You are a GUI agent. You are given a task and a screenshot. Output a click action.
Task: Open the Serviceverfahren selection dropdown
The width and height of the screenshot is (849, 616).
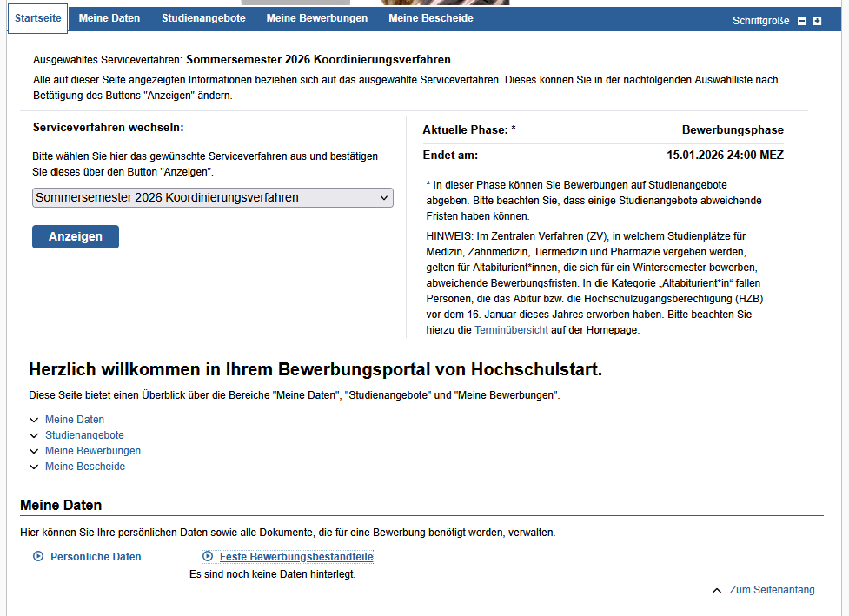213,198
